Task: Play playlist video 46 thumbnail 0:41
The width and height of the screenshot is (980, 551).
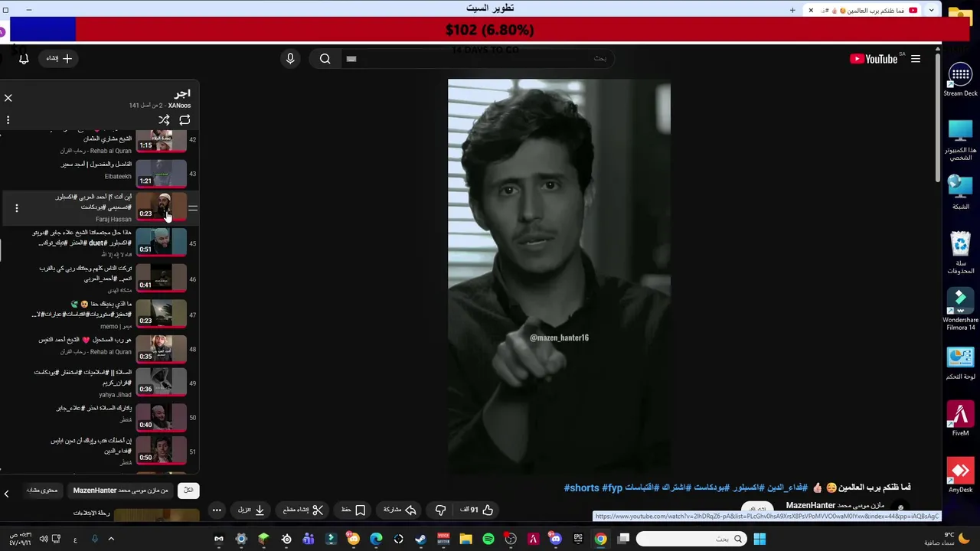Action: [x=162, y=279]
